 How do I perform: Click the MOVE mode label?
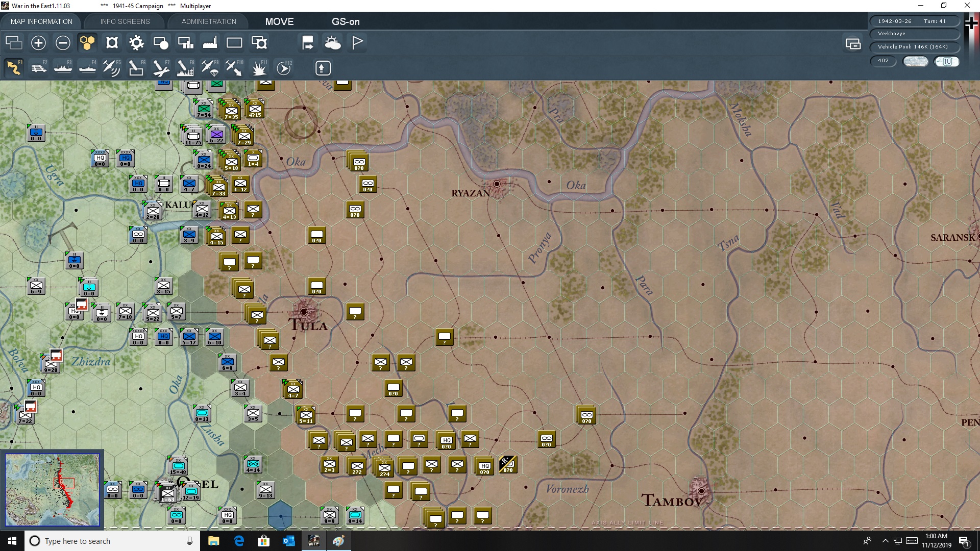[x=279, y=21]
